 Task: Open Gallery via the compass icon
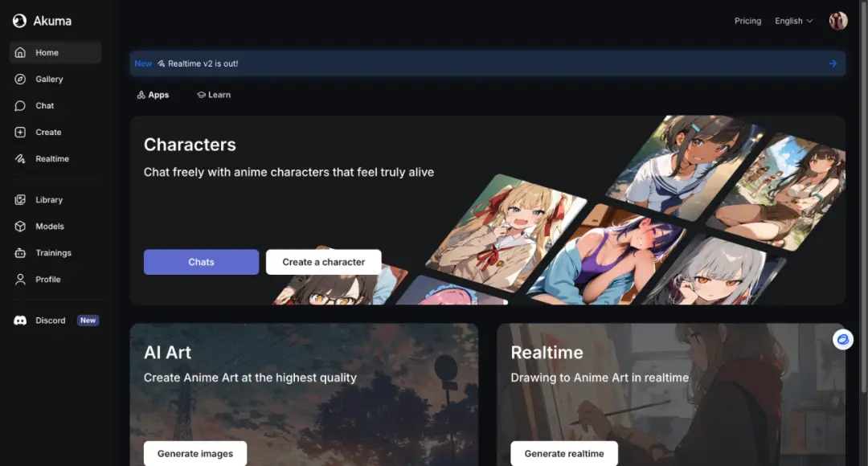[x=20, y=80]
